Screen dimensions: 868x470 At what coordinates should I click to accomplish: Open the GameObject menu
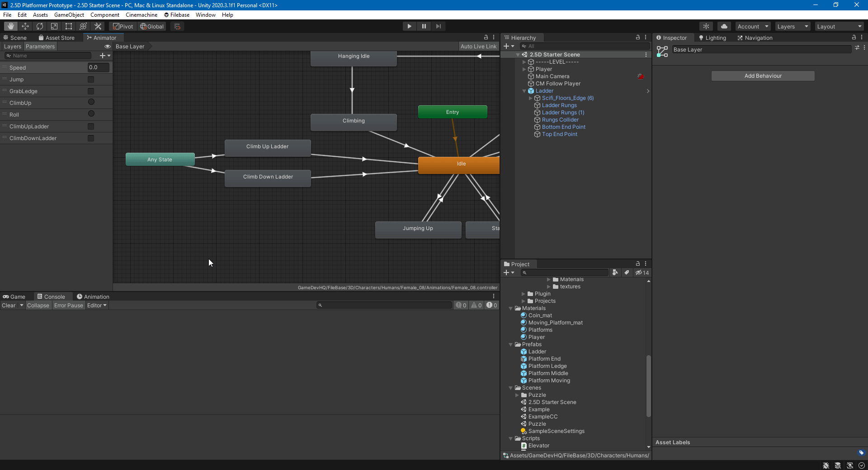click(69, 14)
